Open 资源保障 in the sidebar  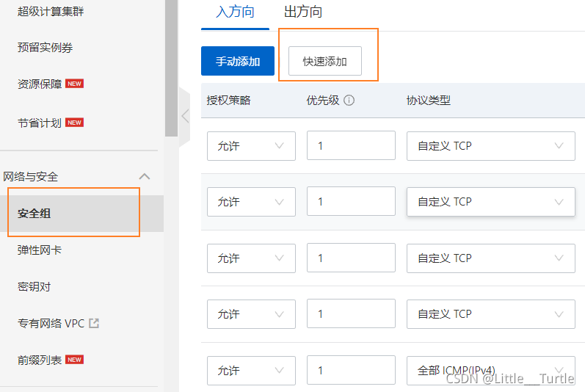(x=40, y=84)
